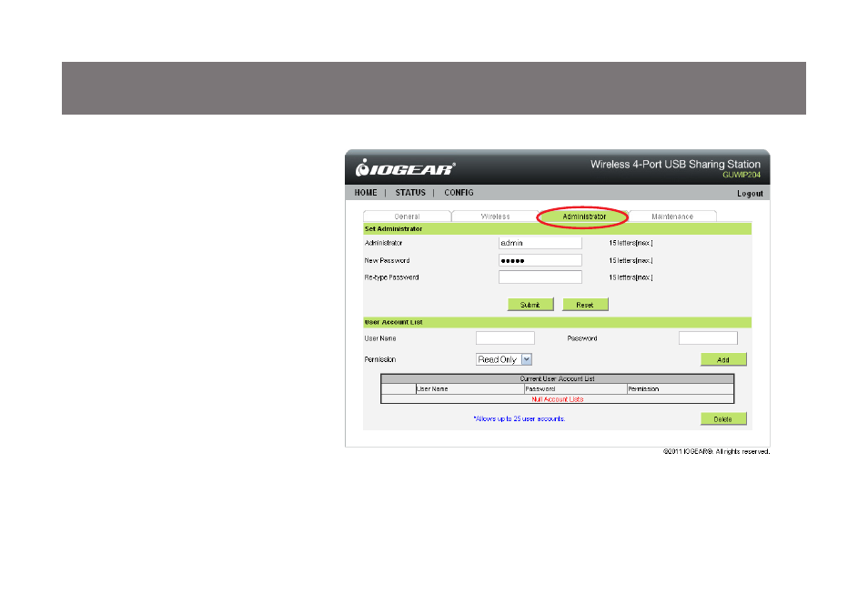Focus the Re-type Password field

pos(540,277)
